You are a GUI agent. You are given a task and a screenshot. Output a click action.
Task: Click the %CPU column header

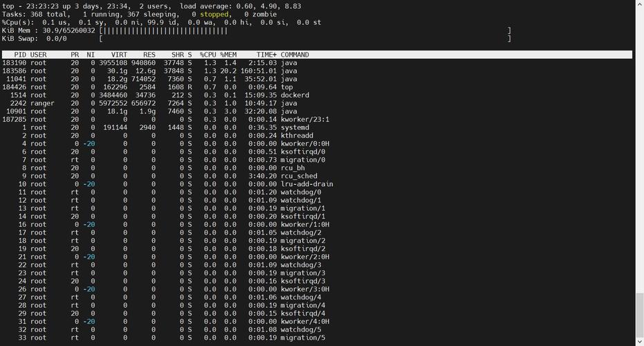pos(208,55)
